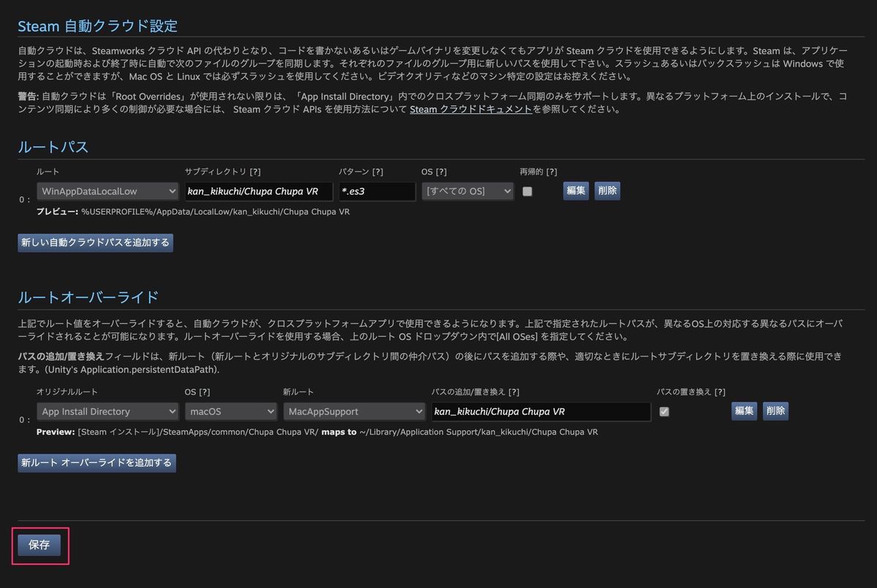Click the OS [?] label in root override
The height and width of the screenshot is (588, 877).
tap(198, 392)
